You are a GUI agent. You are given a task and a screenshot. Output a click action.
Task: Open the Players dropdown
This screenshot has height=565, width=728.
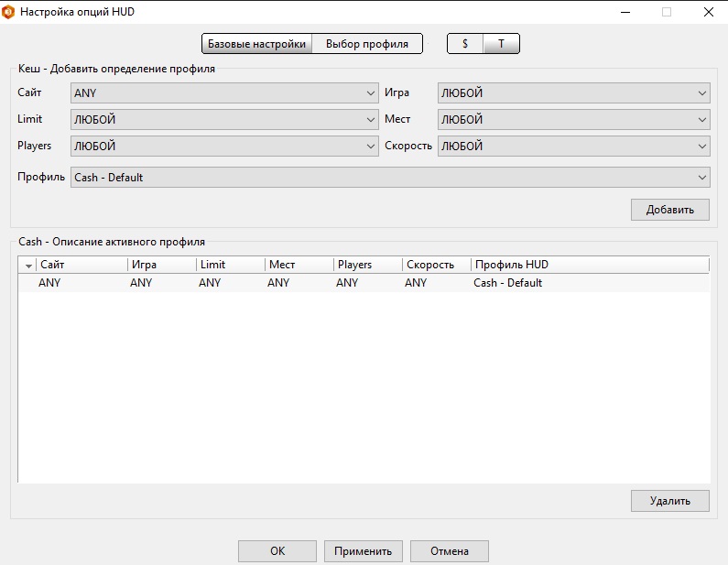click(224, 147)
